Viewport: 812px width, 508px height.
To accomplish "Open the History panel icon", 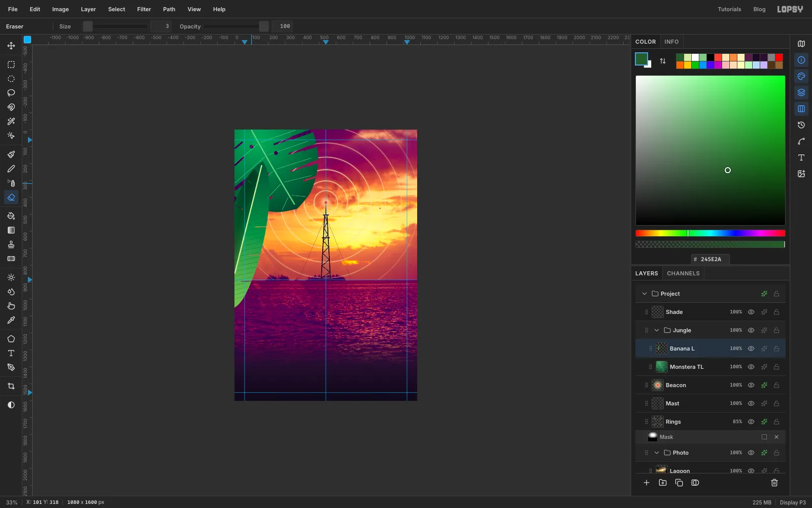I will [x=801, y=125].
